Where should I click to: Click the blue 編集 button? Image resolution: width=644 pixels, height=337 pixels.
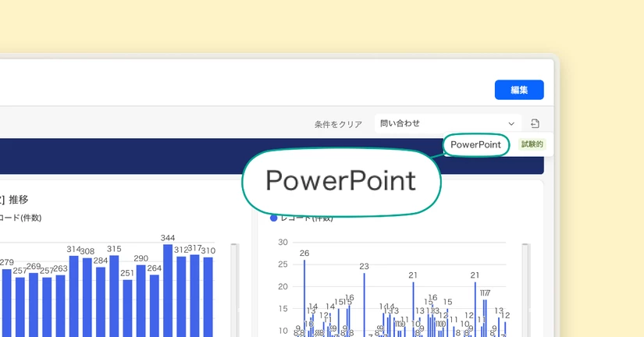tap(519, 90)
